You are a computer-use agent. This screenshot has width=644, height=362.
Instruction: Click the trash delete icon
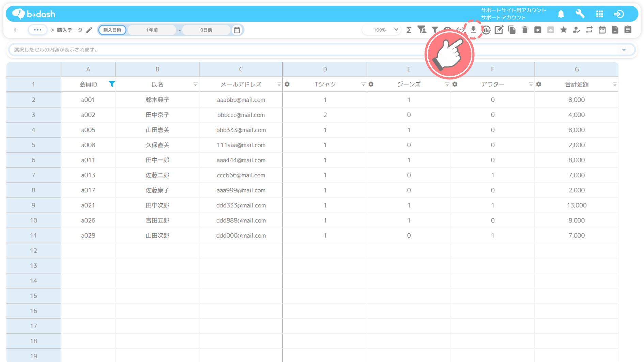525,30
